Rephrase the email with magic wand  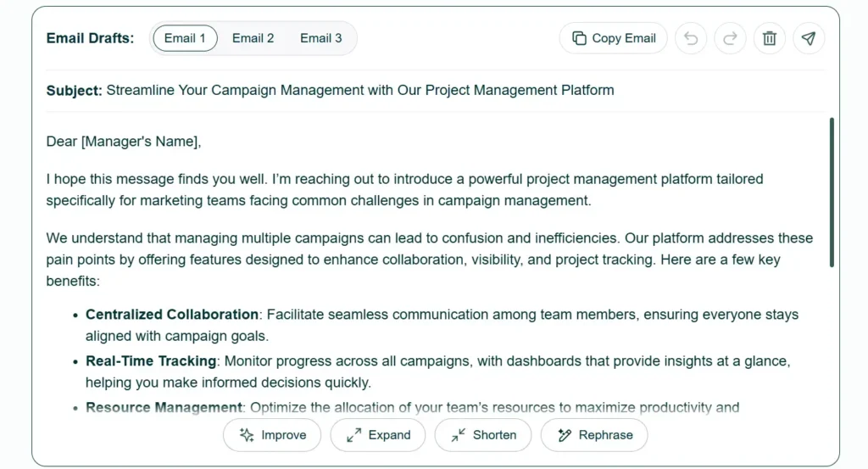click(x=594, y=435)
